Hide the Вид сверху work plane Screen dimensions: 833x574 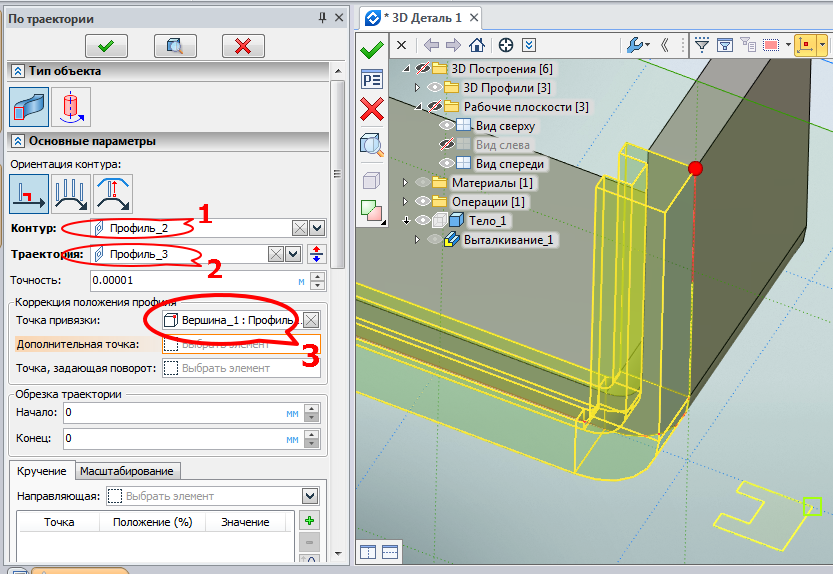tap(447, 126)
